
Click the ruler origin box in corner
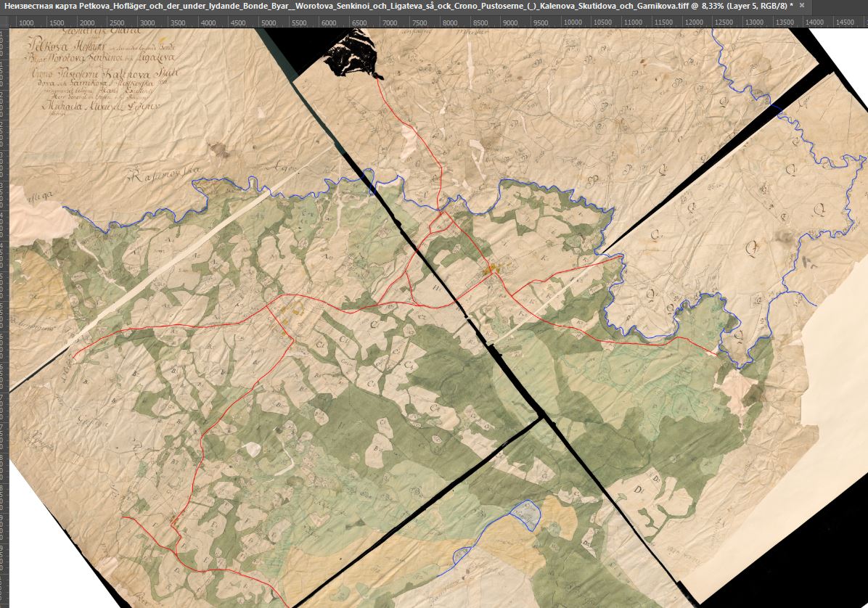[x=4, y=22]
